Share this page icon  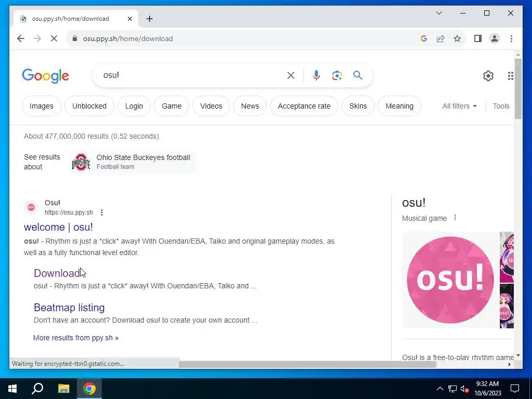pos(441,38)
